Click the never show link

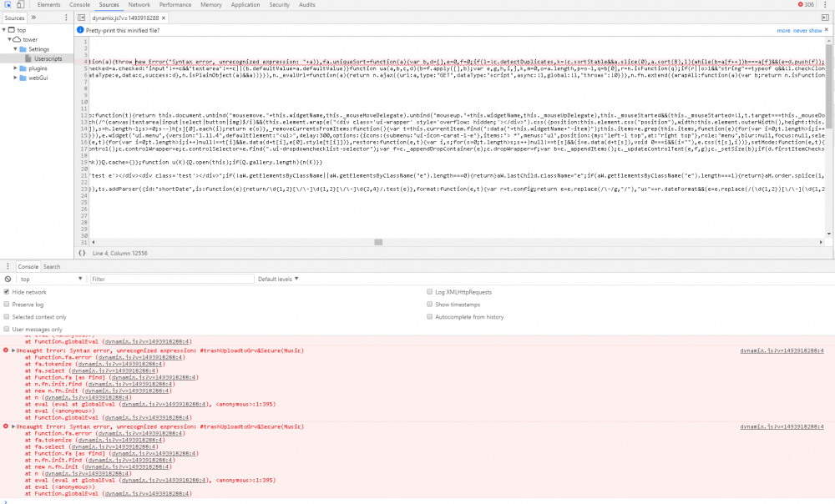pyautogui.click(x=807, y=30)
